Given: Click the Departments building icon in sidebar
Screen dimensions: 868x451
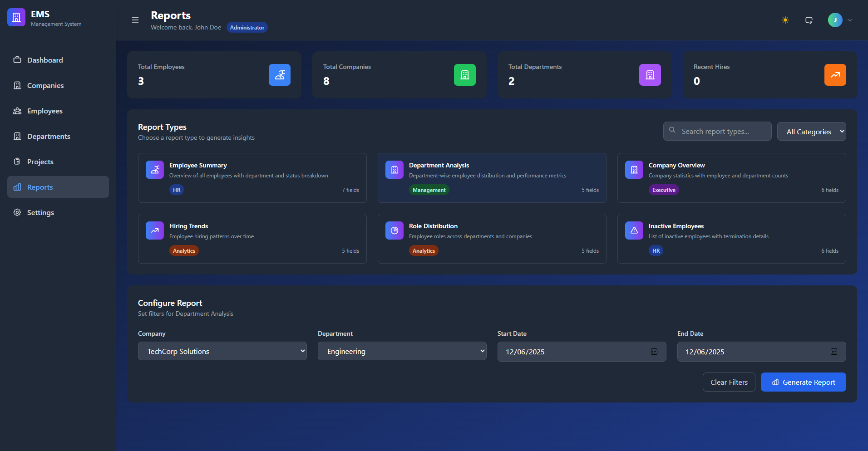Looking at the screenshot, I should (x=17, y=136).
